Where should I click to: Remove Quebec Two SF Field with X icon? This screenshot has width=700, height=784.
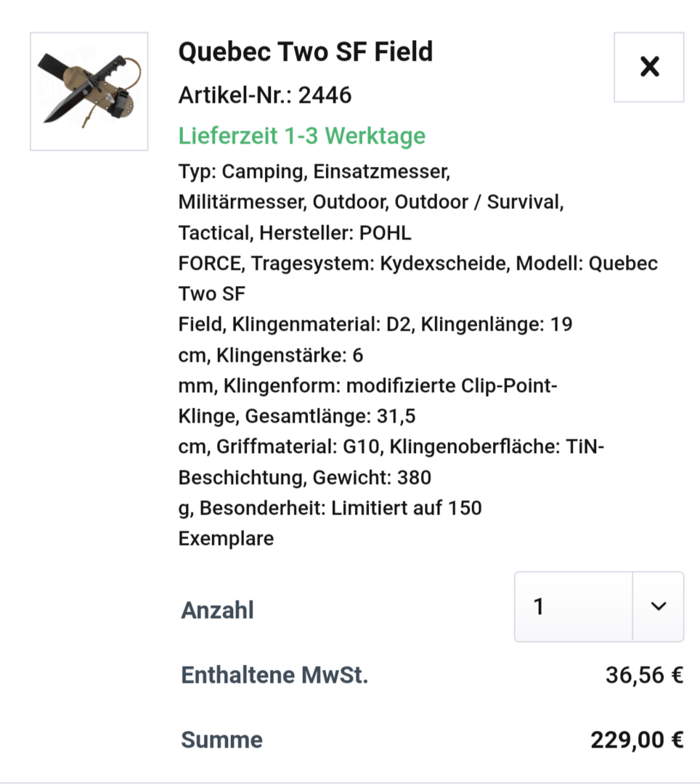coord(648,67)
